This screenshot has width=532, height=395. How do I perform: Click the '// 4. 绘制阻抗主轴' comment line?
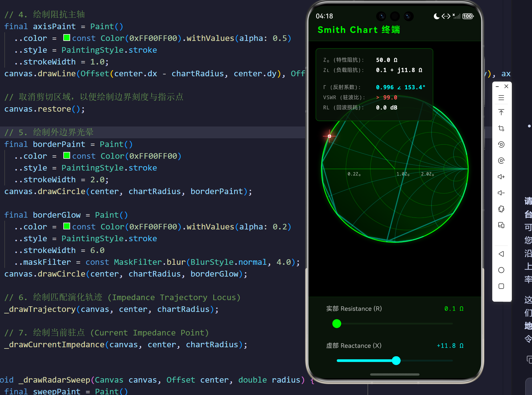(44, 14)
